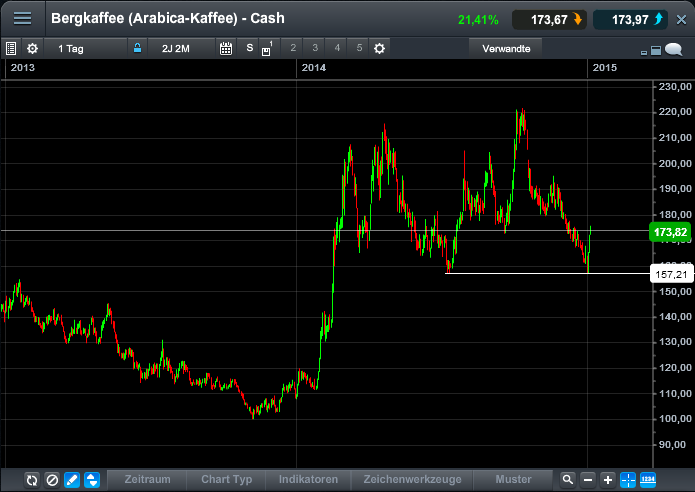This screenshot has height=492, width=695.
Task: Open layout settings gear after slot 5
Action: click(x=379, y=48)
